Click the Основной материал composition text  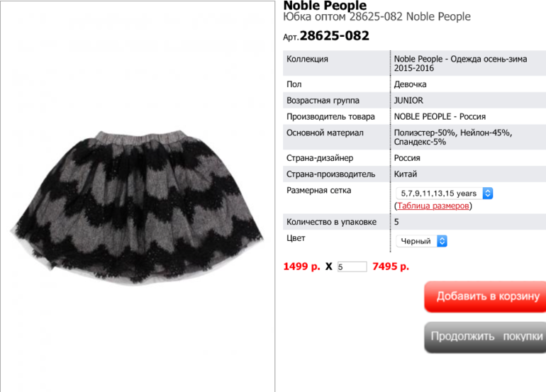(453, 138)
